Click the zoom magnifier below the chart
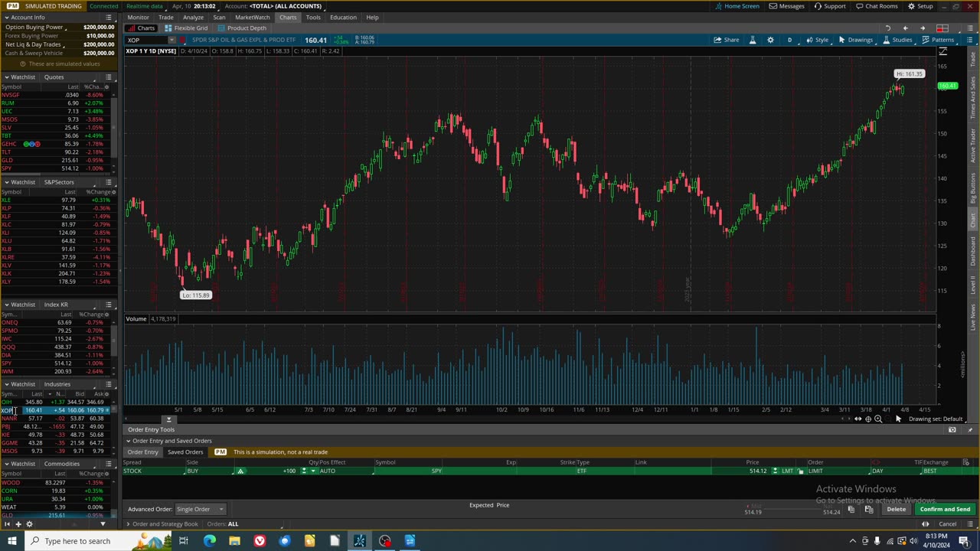Image resolution: width=980 pixels, height=551 pixels. point(878,419)
